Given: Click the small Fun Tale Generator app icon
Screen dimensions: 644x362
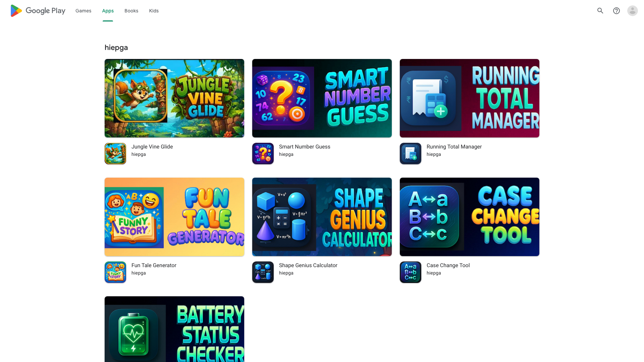Looking at the screenshot, I should (115, 272).
